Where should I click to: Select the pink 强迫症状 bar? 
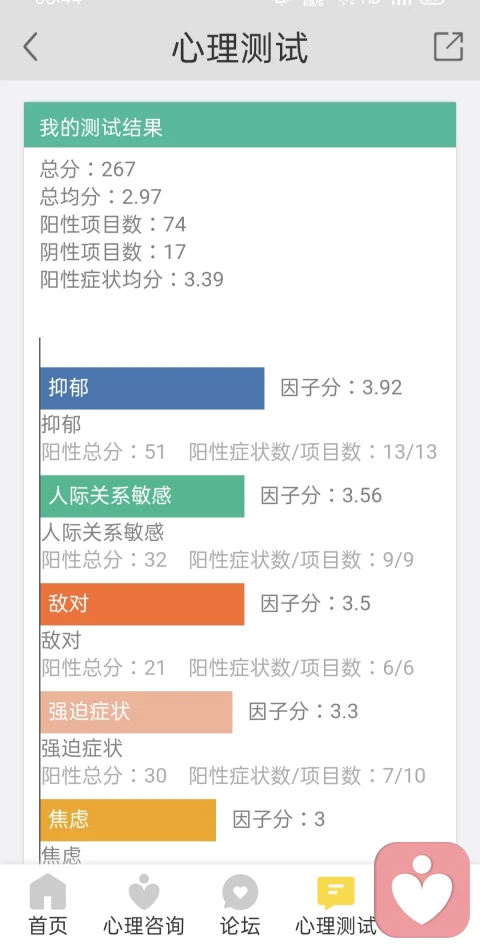click(x=136, y=712)
